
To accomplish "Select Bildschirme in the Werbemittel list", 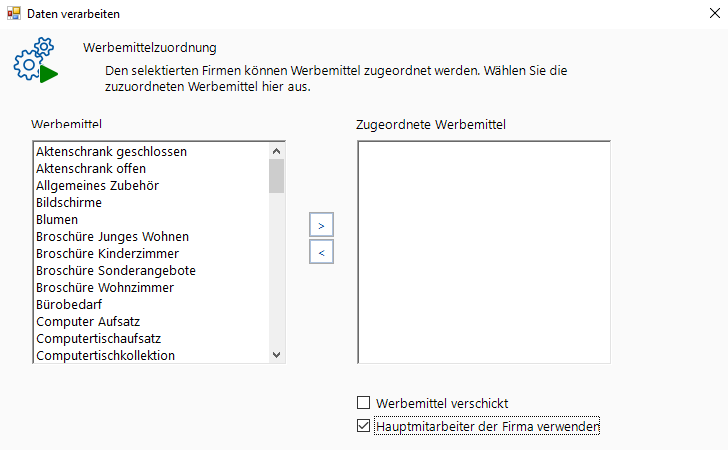I will pos(69,203).
